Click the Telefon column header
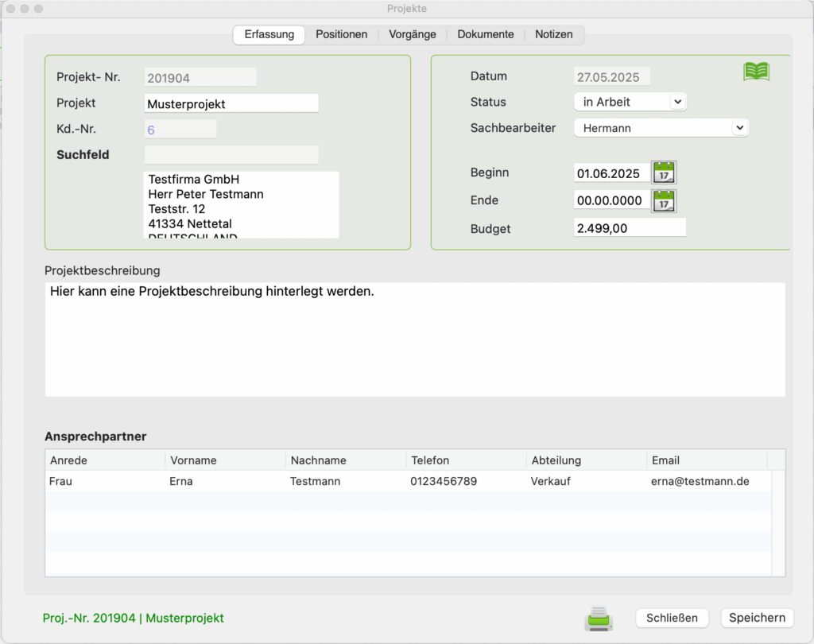The height and width of the screenshot is (644, 814). [x=466, y=460]
